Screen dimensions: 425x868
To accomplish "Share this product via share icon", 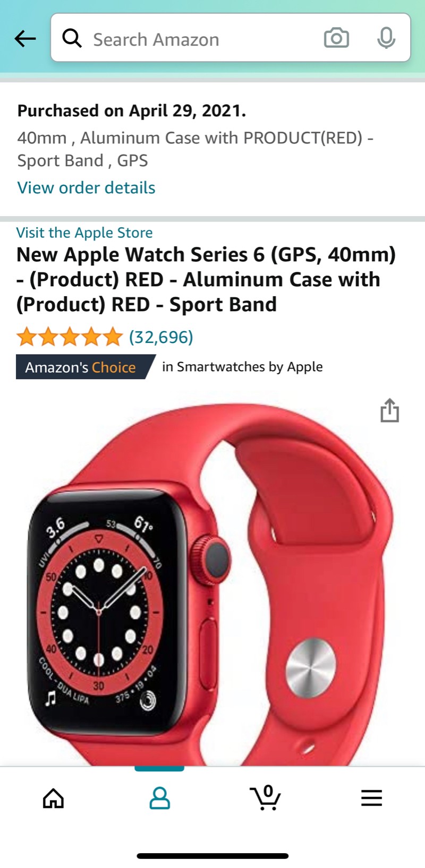I will click(x=389, y=410).
